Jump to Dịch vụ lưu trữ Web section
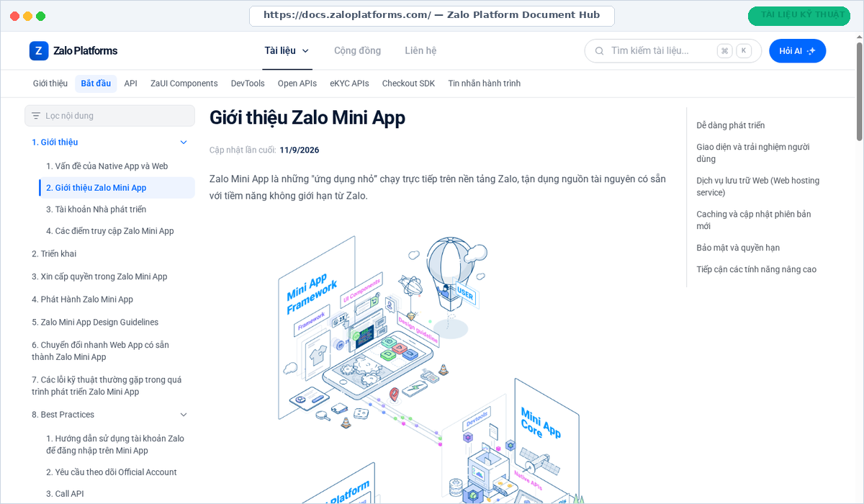 click(x=758, y=186)
